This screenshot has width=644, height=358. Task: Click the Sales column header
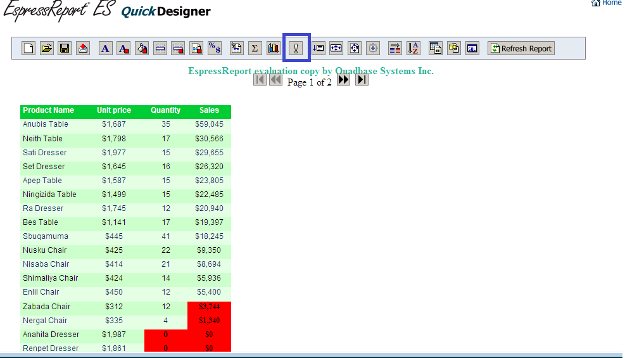tap(209, 110)
